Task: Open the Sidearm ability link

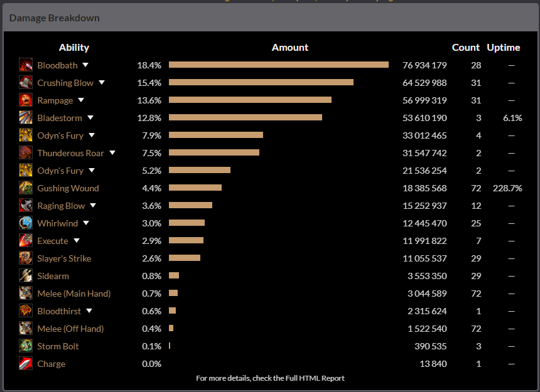Action: tap(53, 276)
